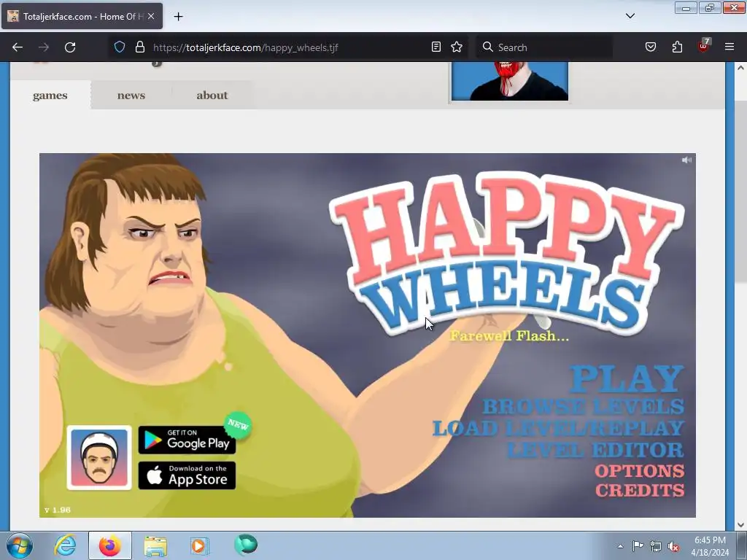Open a new browser tab
The height and width of the screenshot is (560, 747).
click(178, 17)
